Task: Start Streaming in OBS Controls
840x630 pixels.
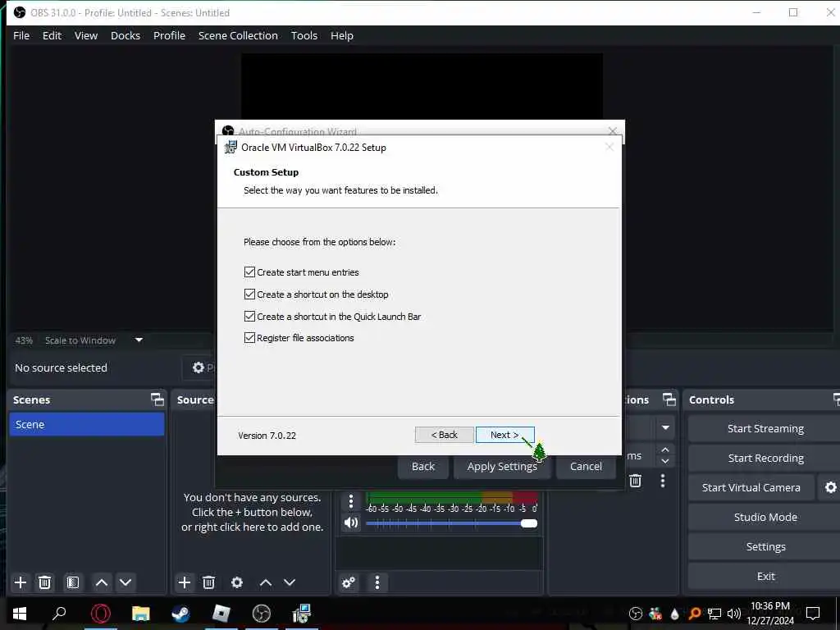Action: 765,428
